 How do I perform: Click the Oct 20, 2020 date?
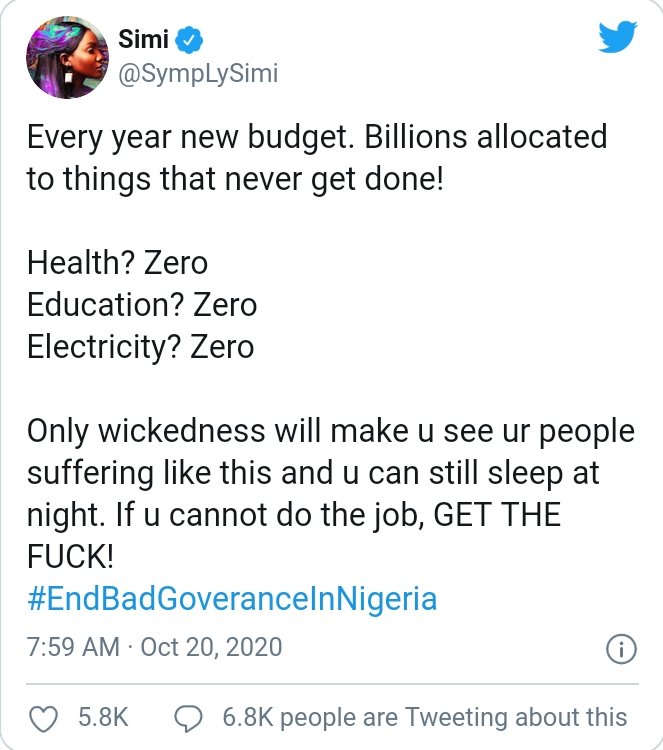click(x=211, y=647)
